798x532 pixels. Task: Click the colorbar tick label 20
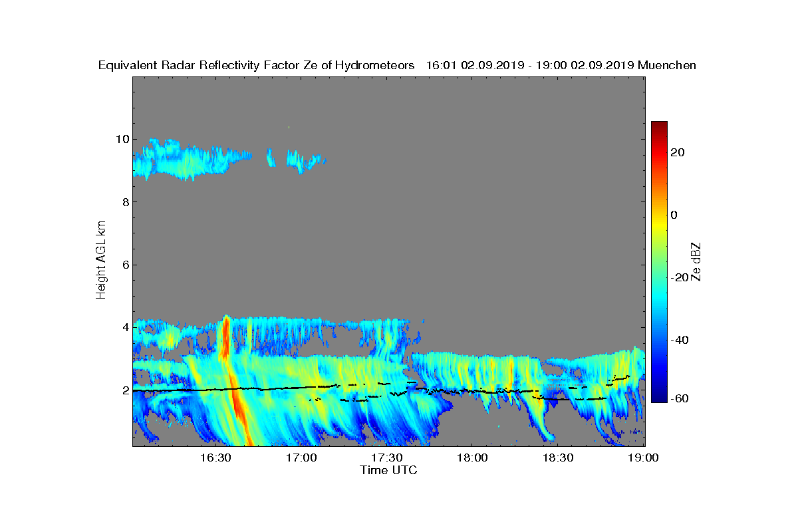click(x=678, y=152)
